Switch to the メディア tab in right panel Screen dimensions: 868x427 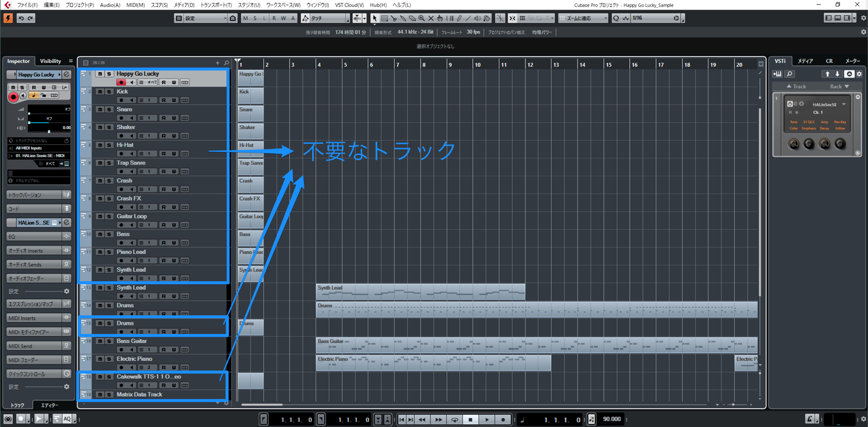(x=805, y=61)
